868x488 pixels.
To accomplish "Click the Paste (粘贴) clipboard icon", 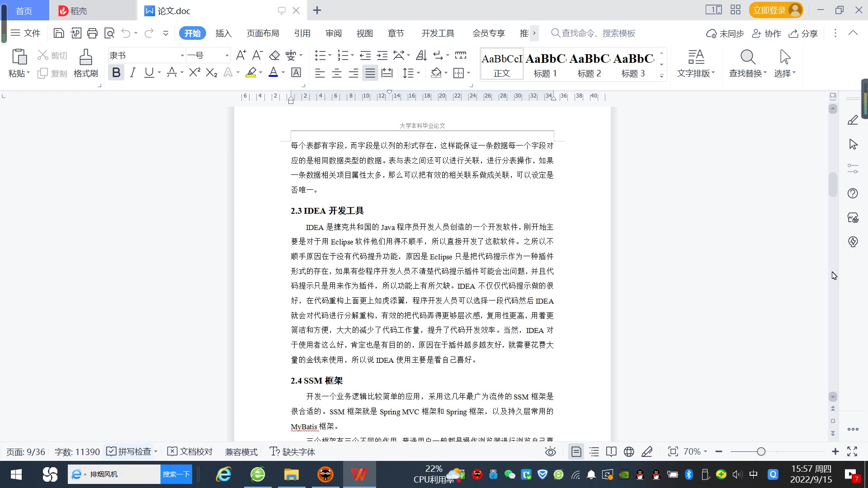I will [19, 57].
